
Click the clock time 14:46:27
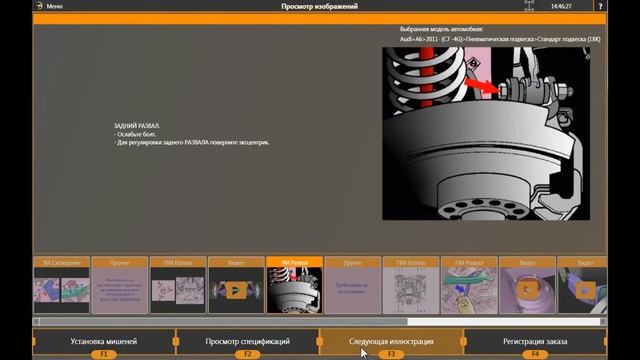click(561, 6)
